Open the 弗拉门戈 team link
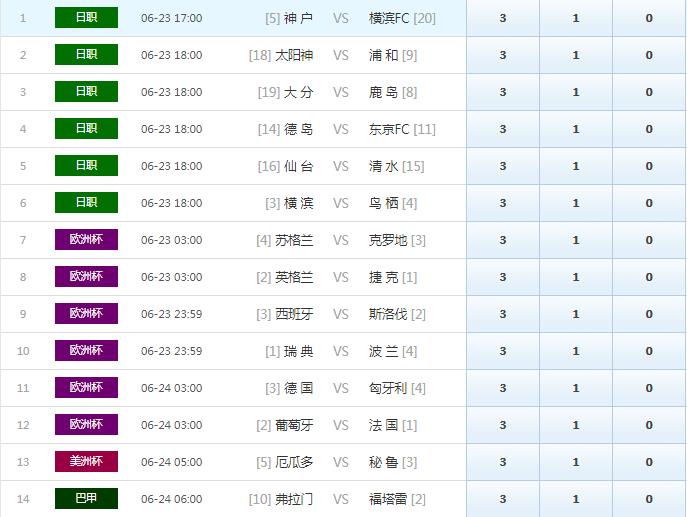This screenshot has height=517, width=687. pos(294,499)
